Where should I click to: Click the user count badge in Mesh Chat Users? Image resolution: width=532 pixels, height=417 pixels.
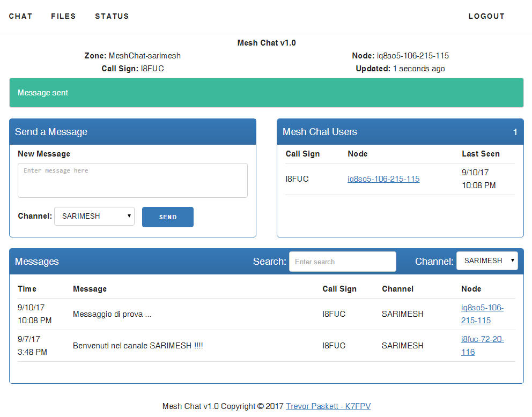(515, 132)
